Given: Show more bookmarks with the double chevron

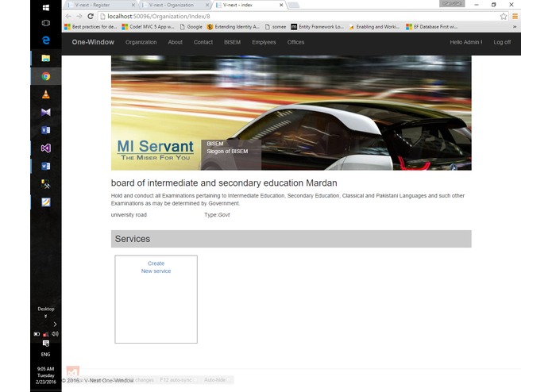Looking at the screenshot, I should [x=515, y=27].
